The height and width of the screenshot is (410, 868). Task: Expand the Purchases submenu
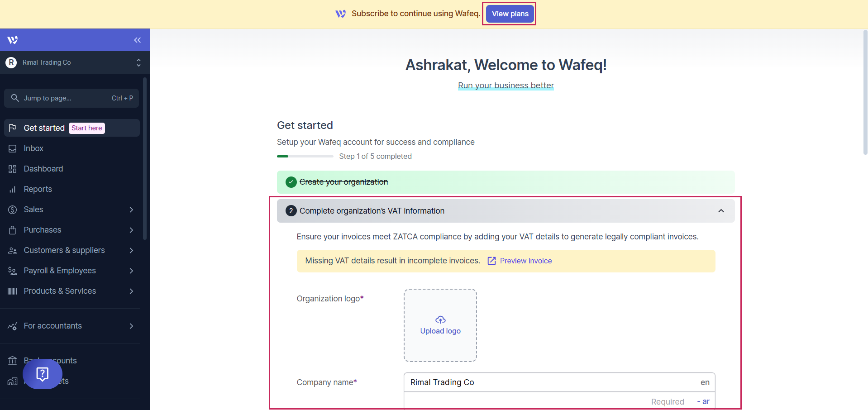[131, 230]
